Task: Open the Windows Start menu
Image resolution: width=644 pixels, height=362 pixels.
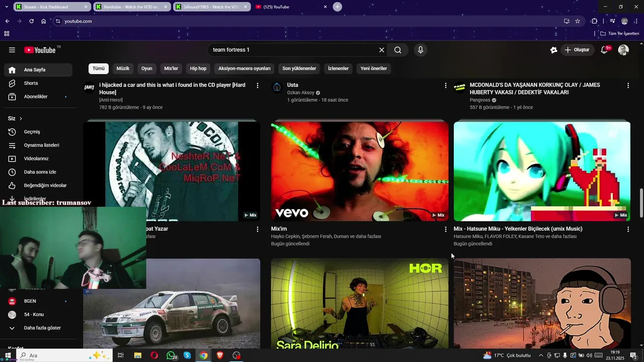Action: point(8,355)
